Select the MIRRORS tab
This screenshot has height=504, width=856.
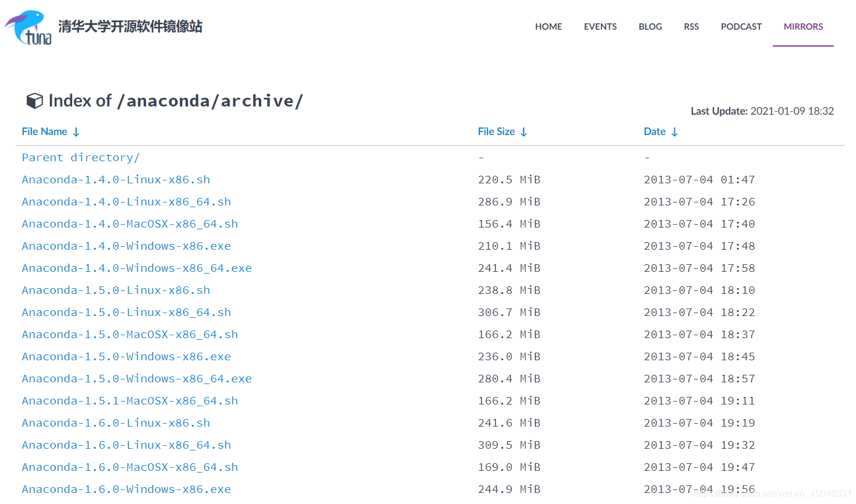pyautogui.click(x=803, y=27)
